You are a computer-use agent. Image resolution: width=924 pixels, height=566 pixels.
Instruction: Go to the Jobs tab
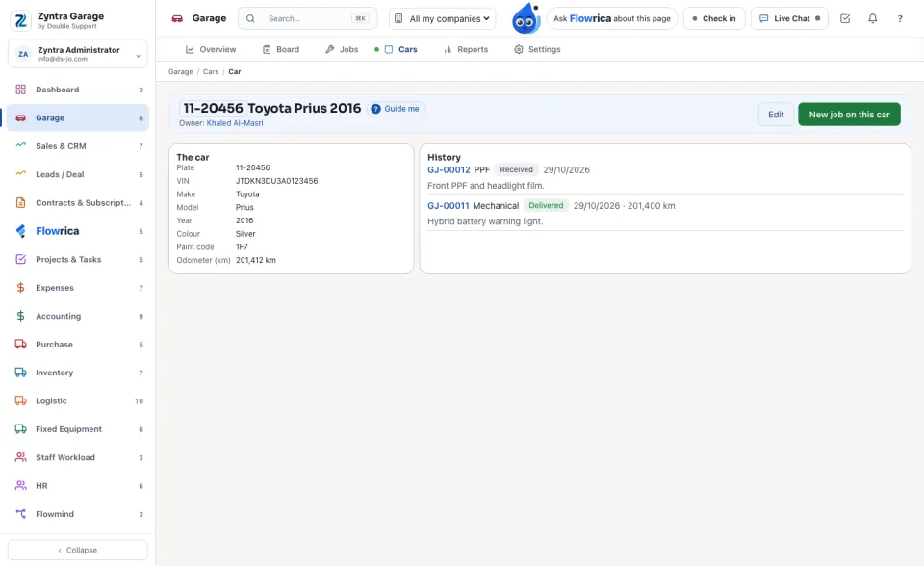(x=342, y=49)
